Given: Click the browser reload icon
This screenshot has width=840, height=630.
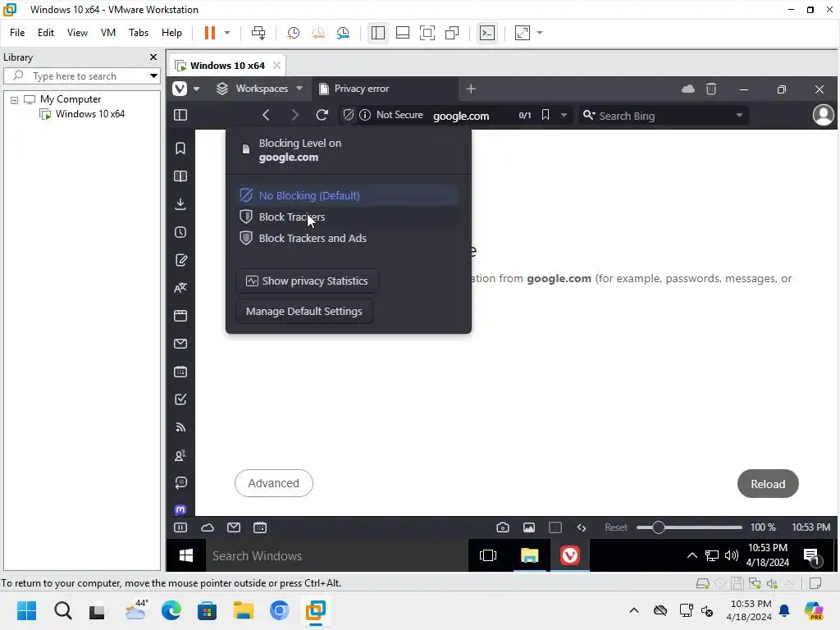Looking at the screenshot, I should [x=322, y=115].
